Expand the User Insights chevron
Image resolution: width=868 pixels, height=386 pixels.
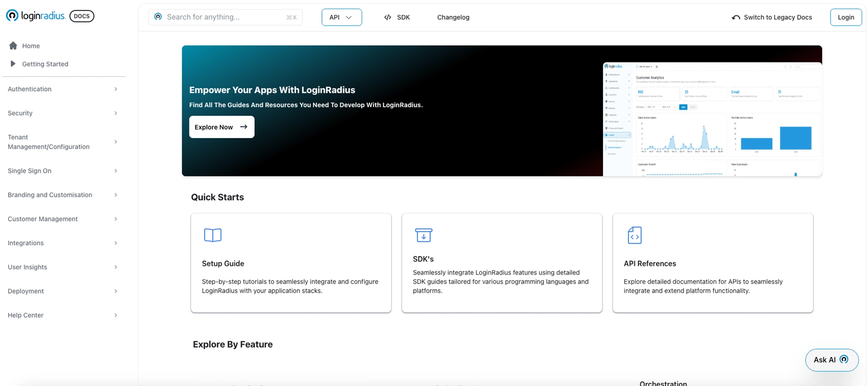pos(116,267)
